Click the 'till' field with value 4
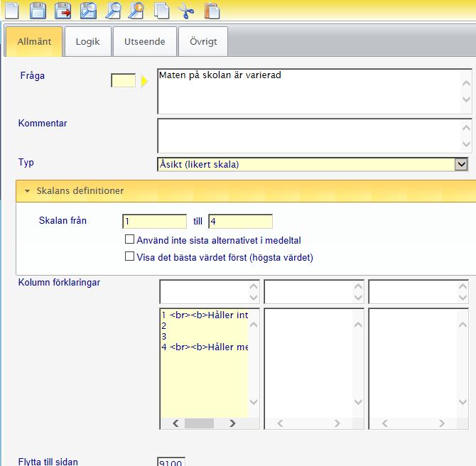This screenshot has height=466, width=476. point(240,222)
